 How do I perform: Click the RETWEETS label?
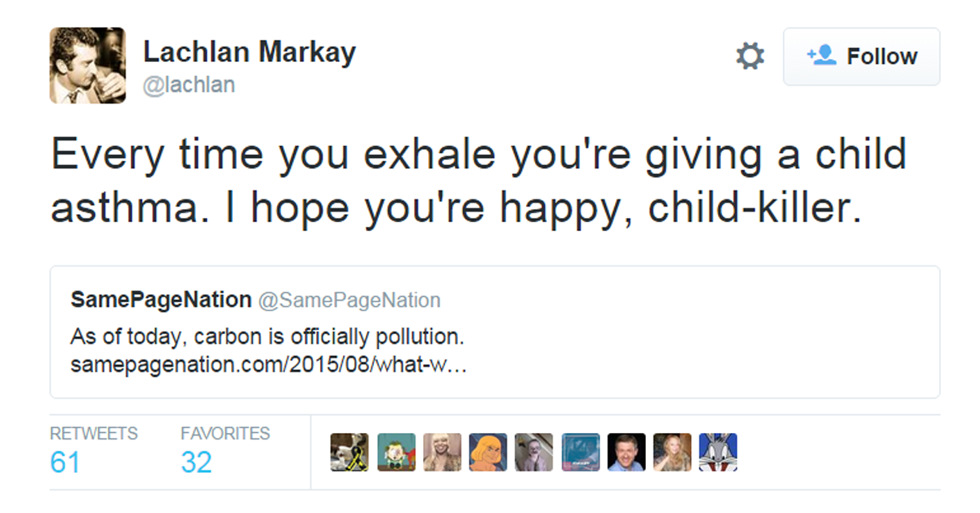click(93, 434)
